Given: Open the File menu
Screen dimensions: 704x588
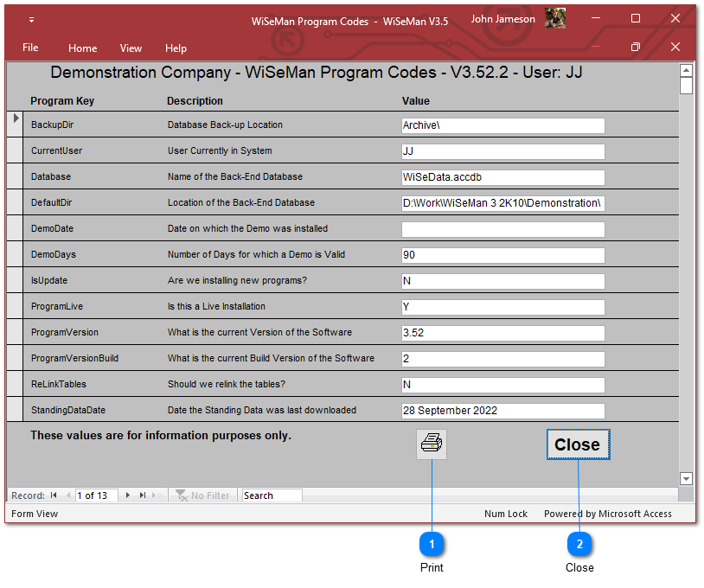Looking at the screenshot, I should point(30,48).
